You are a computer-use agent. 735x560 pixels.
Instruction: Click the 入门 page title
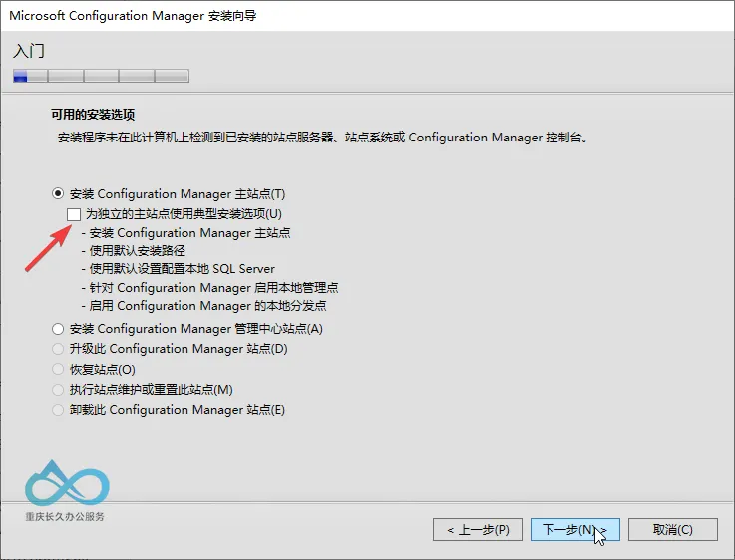click(29, 51)
